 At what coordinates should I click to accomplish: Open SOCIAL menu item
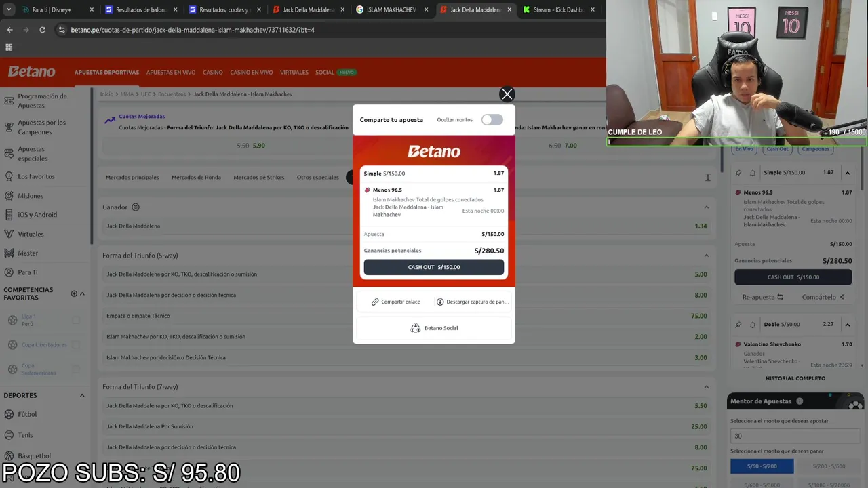(325, 73)
